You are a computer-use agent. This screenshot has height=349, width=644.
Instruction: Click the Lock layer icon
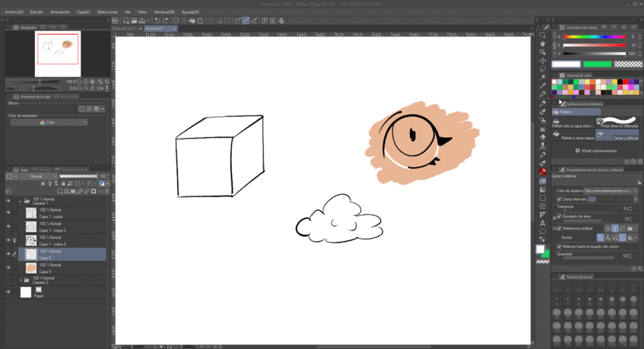pos(63,183)
